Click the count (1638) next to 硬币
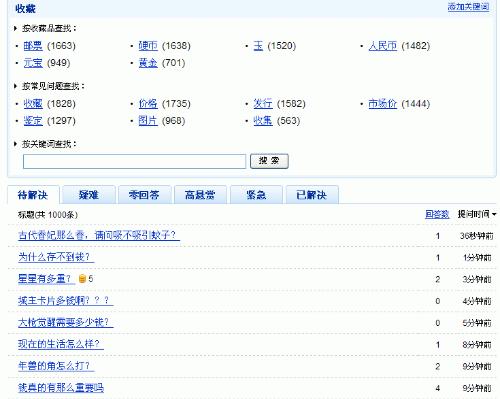 176,46
